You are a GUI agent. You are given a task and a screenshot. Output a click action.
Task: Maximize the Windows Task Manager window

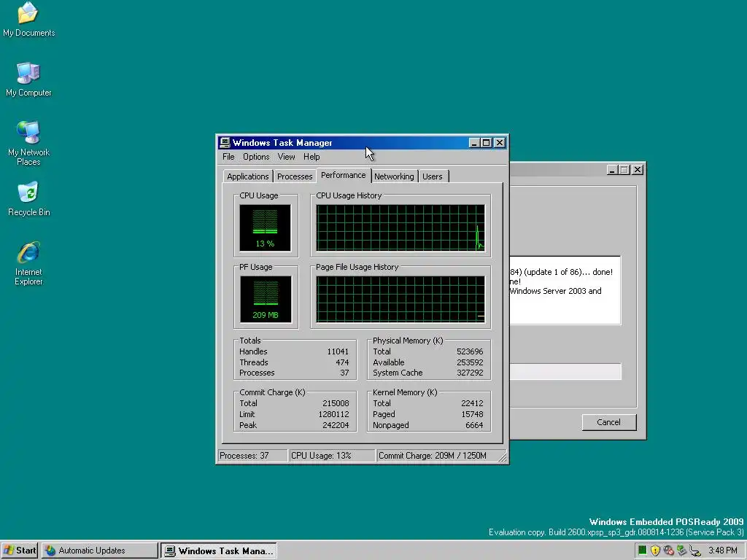[487, 142]
